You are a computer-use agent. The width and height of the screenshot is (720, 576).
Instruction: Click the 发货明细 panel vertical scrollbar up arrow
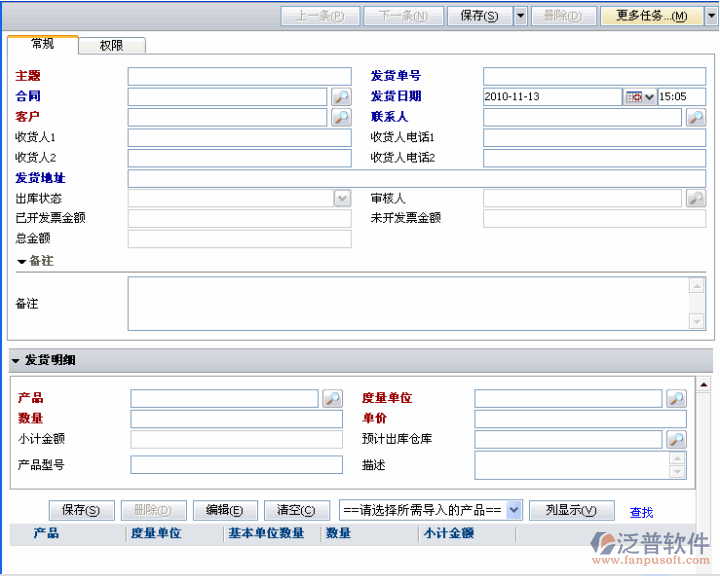point(703,384)
